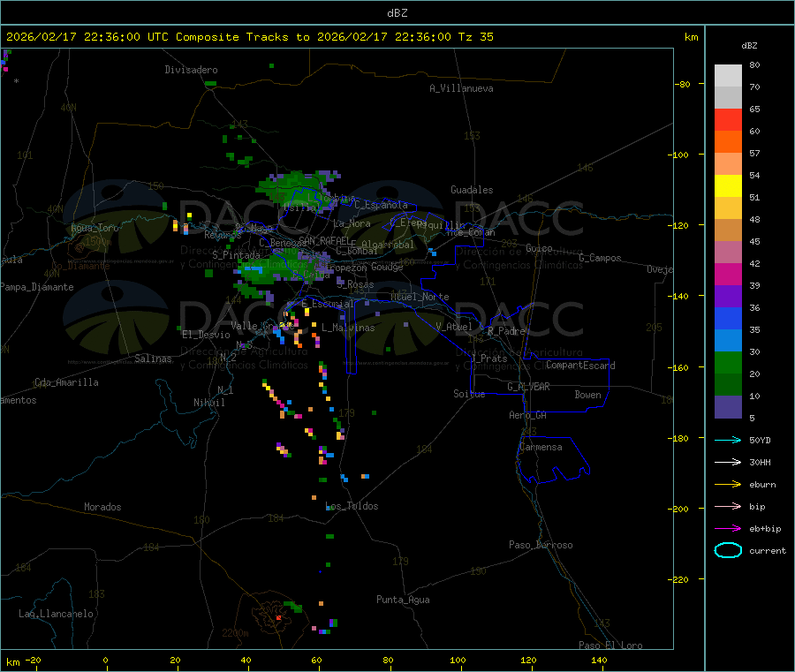The height and width of the screenshot is (672, 795).
Task: Click the L_Malvinas map label
Action: (x=348, y=328)
